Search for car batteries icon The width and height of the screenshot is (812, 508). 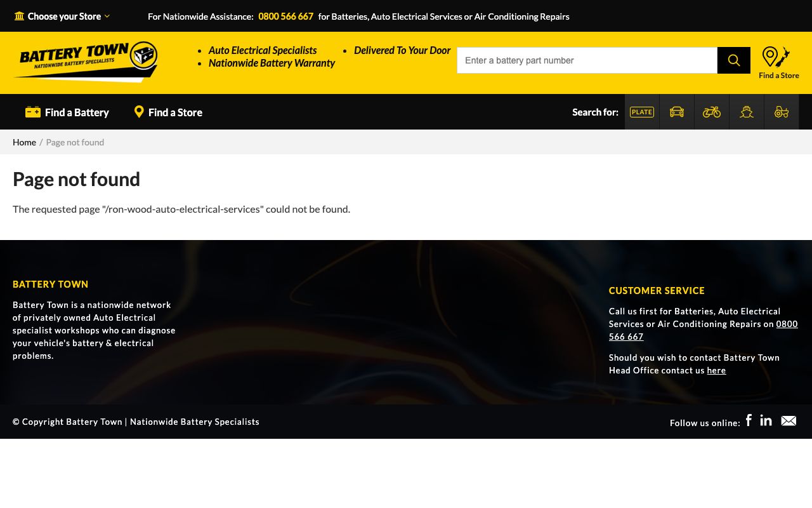[x=677, y=112]
